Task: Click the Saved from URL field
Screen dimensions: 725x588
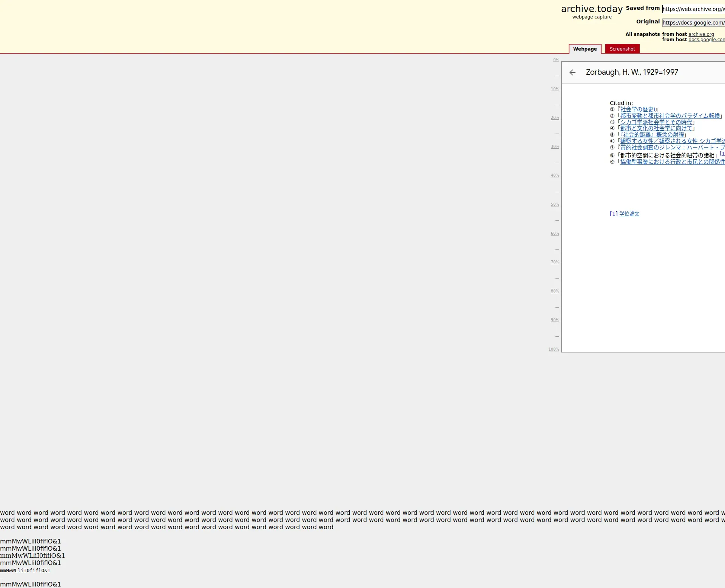Action: coord(693,9)
